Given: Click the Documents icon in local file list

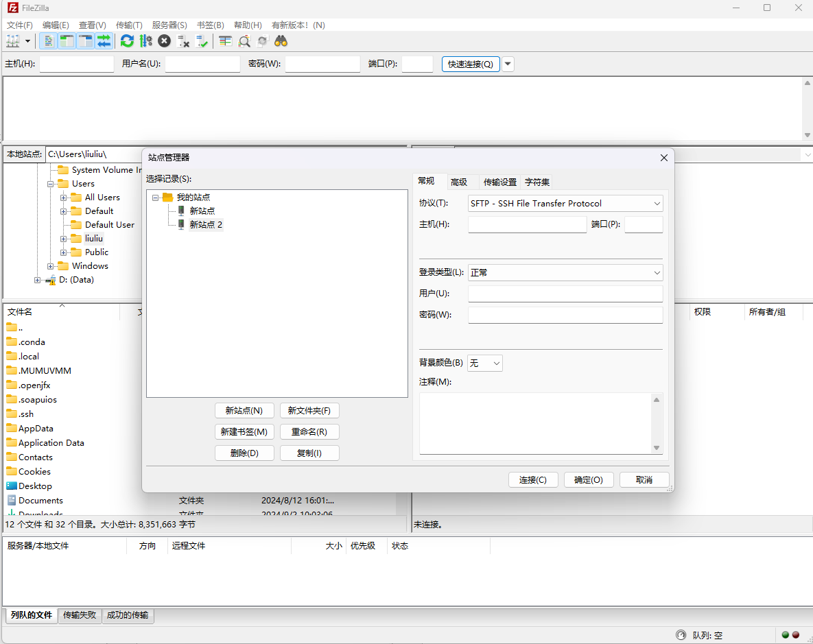Looking at the screenshot, I should 12,501.
